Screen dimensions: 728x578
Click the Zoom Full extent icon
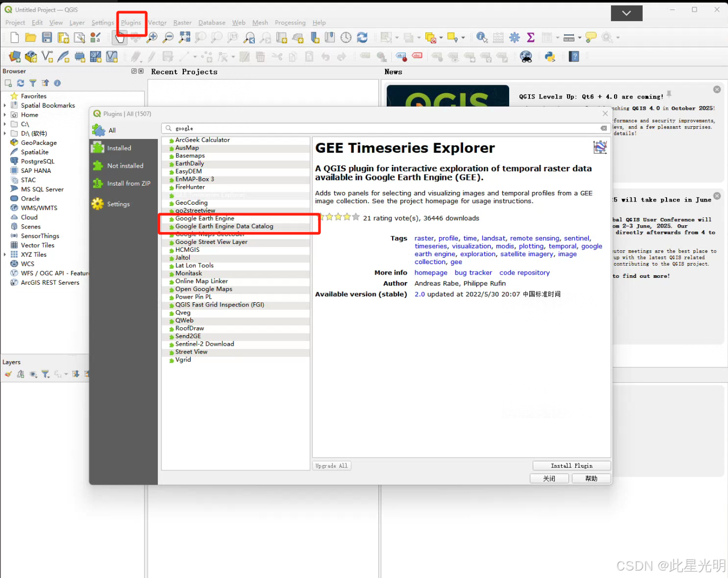click(x=184, y=37)
